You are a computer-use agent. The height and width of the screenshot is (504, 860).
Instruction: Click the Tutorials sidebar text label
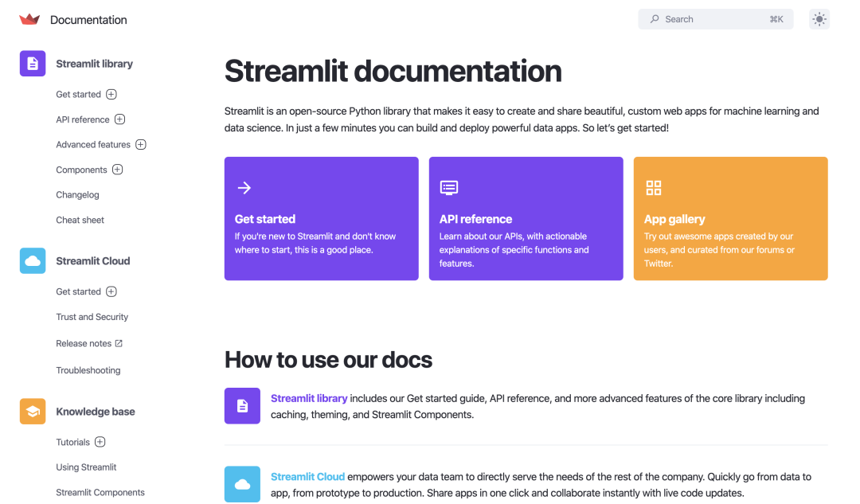[x=72, y=442]
